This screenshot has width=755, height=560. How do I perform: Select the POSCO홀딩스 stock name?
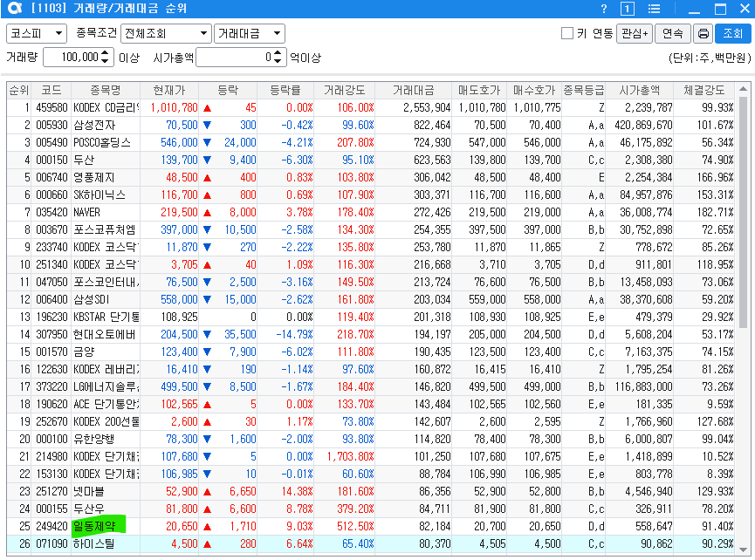click(x=102, y=142)
